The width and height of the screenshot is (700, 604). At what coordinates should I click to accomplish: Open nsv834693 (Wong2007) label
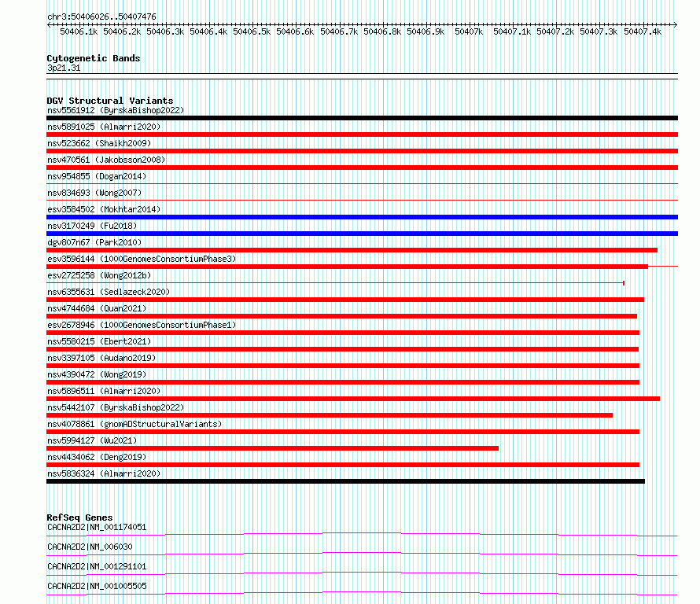pyautogui.click(x=94, y=193)
